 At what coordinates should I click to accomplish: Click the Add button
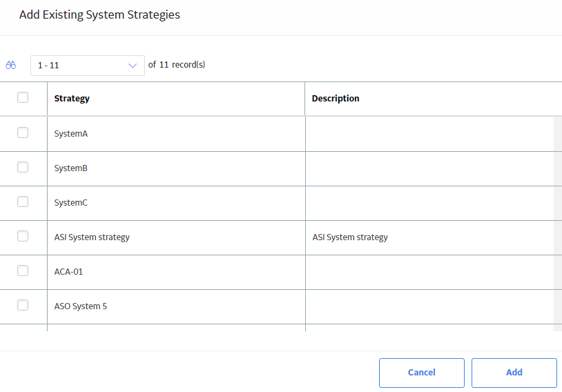coord(514,373)
